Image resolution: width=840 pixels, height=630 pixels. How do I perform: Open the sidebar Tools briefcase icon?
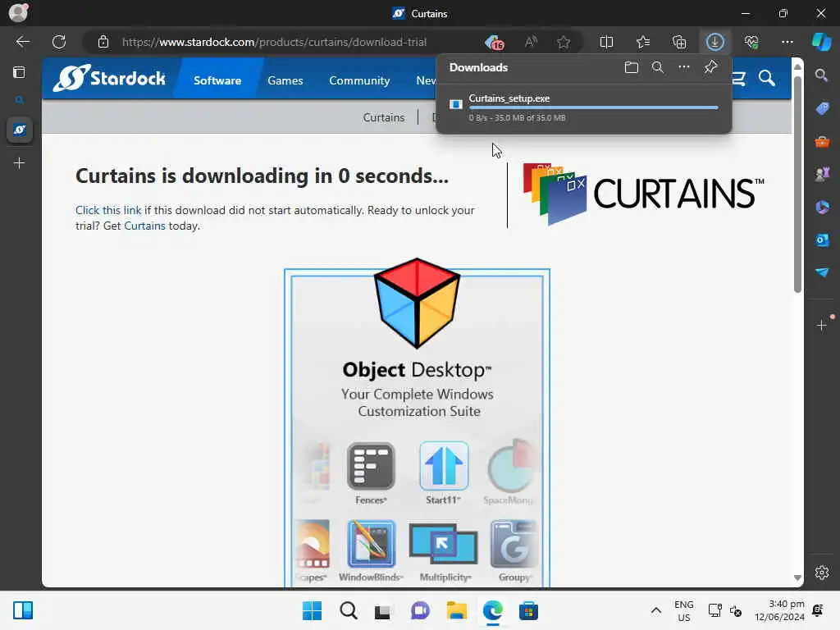822,141
